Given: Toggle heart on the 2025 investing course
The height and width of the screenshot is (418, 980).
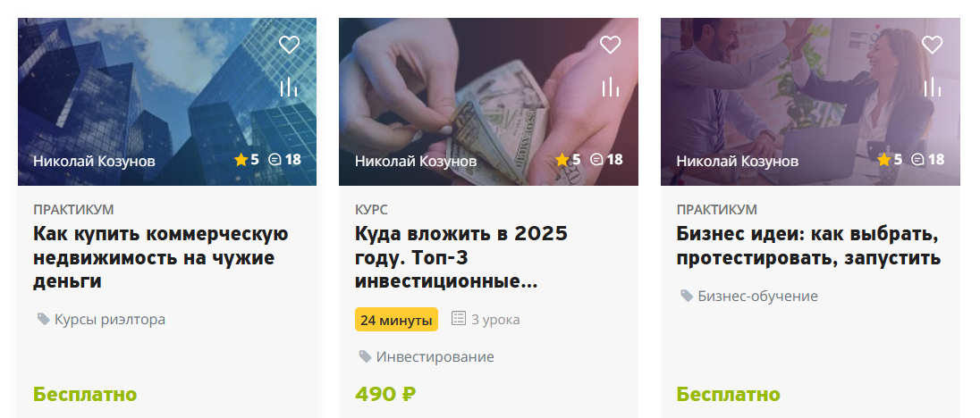Looking at the screenshot, I should pyautogui.click(x=610, y=45).
